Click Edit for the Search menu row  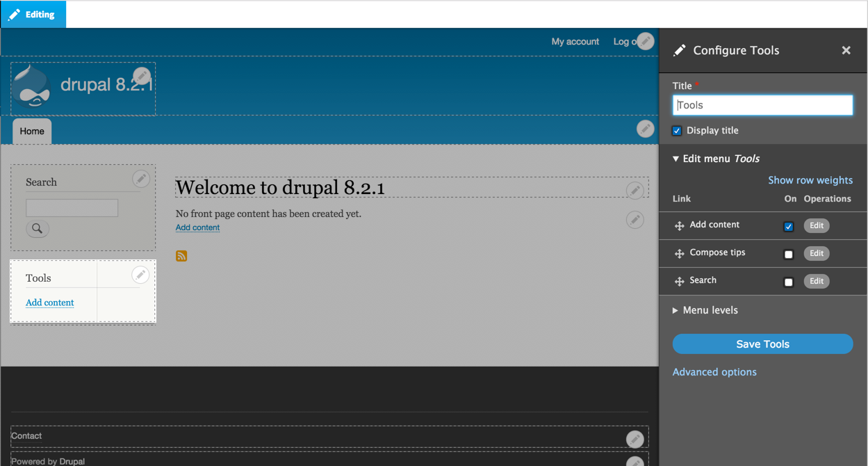tap(817, 281)
